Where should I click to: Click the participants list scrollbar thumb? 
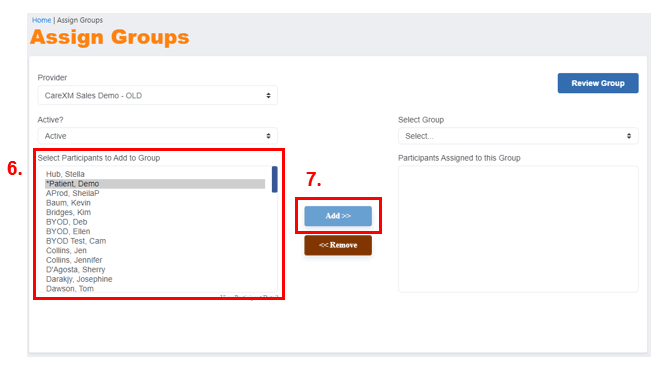[274, 179]
